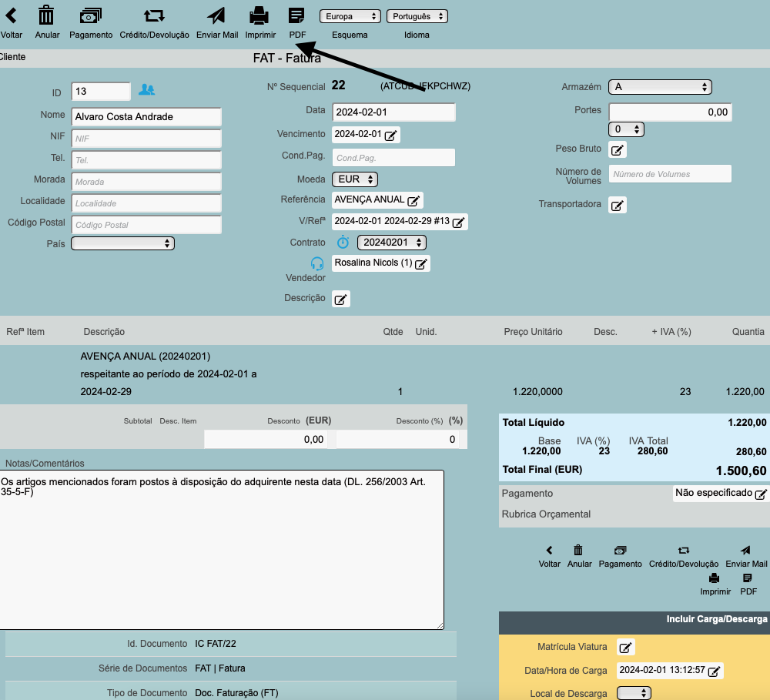This screenshot has height=700, width=770.
Task: Click the Tel. input field
Action: (x=146, y=160)
